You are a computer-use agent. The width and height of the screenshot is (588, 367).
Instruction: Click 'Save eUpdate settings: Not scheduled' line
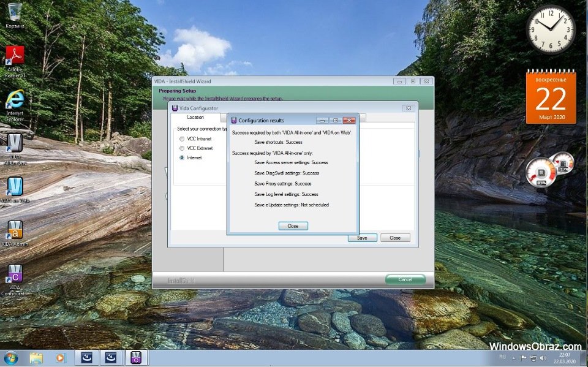click(x=292, y=205)
